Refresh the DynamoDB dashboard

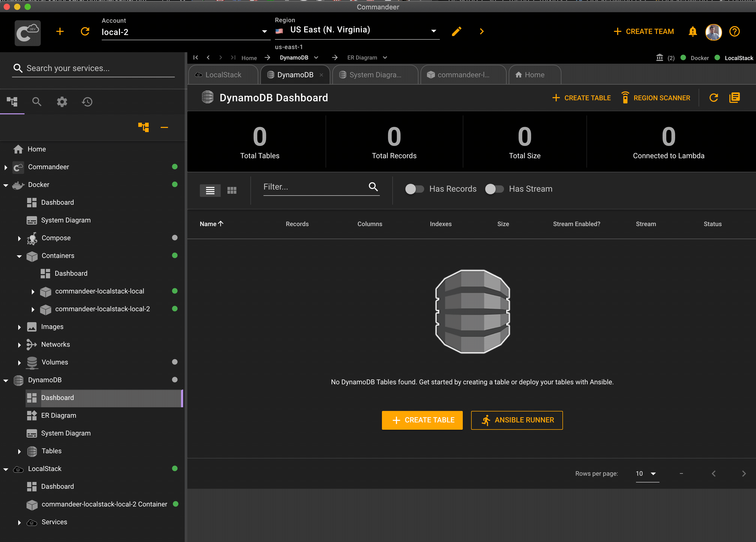click(x=714, y=98)
